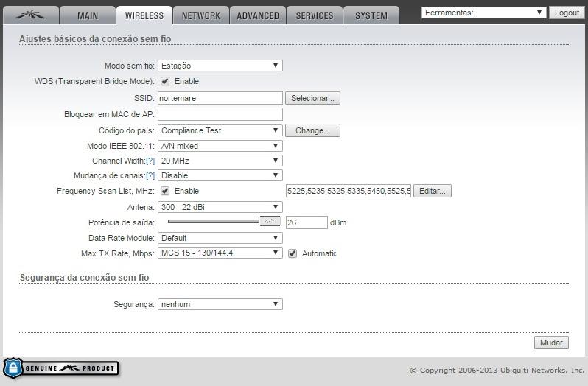Open the Channel Width dropdown

[220, 161]
